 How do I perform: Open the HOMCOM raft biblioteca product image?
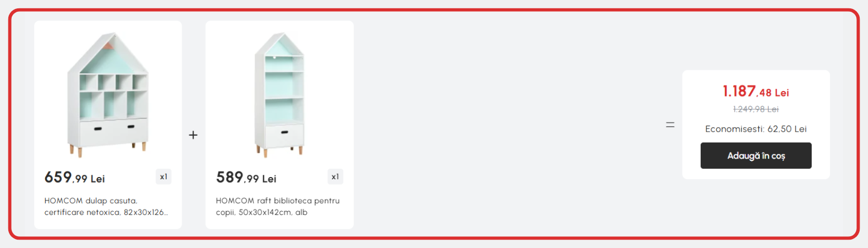pos(279,95)
